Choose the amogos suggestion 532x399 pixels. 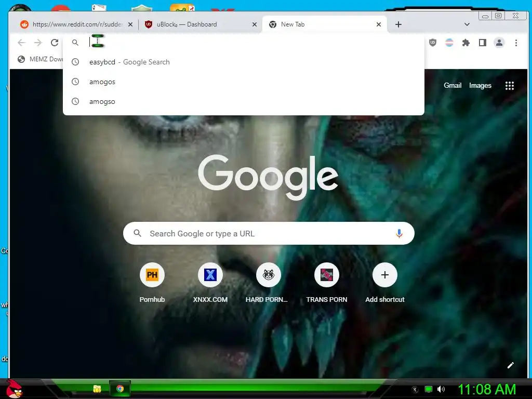click(244, 82)
